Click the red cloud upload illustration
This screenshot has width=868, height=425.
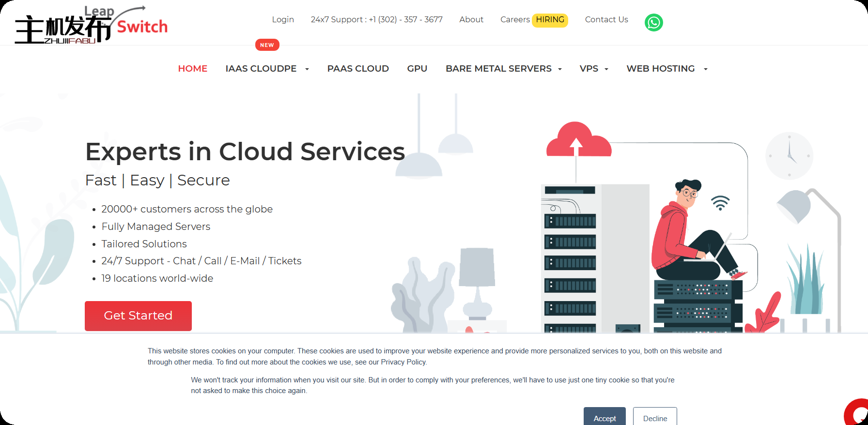coord(578,140)
